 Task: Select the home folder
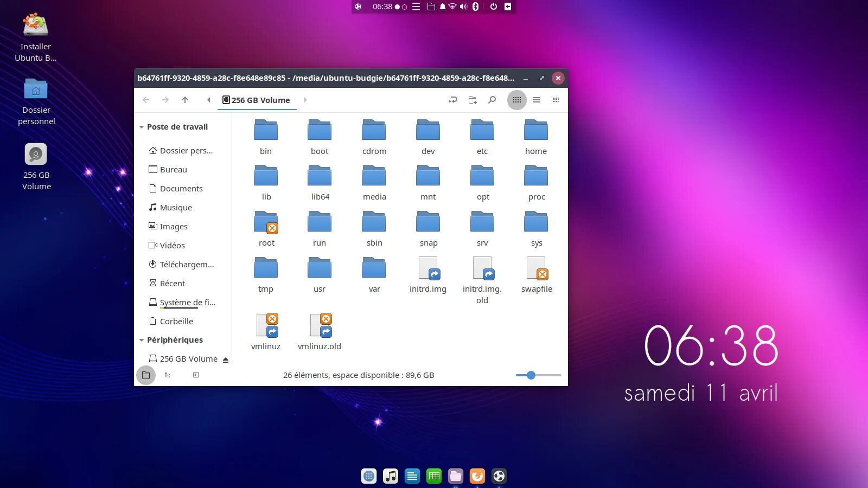536,138
